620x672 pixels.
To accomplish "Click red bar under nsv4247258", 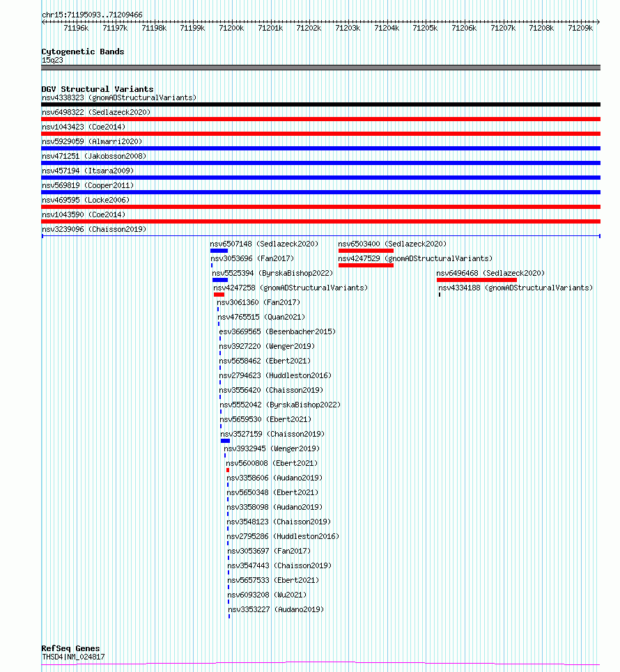I will (x=219, y=295).
